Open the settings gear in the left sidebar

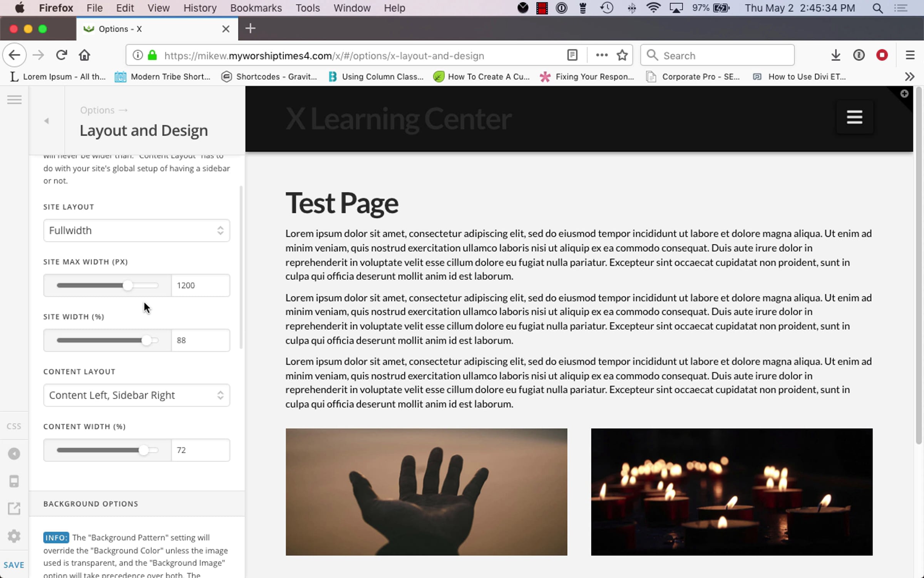click(x=14, y=536)
